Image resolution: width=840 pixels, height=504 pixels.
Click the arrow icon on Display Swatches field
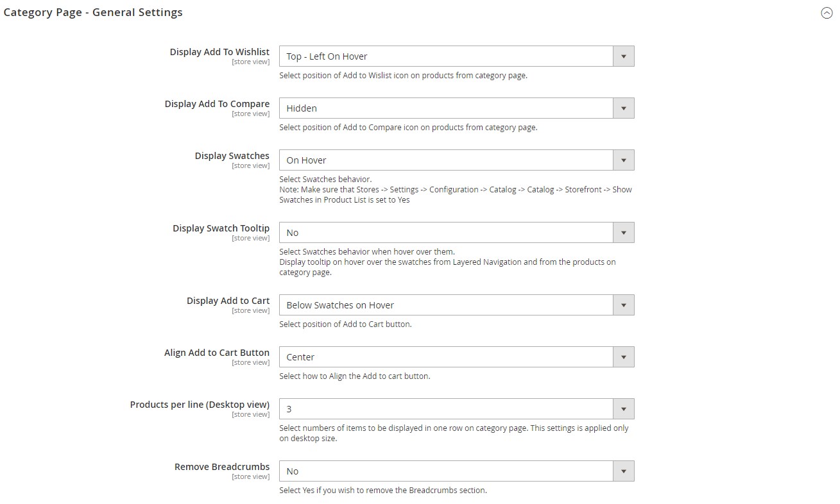(624, 160)
